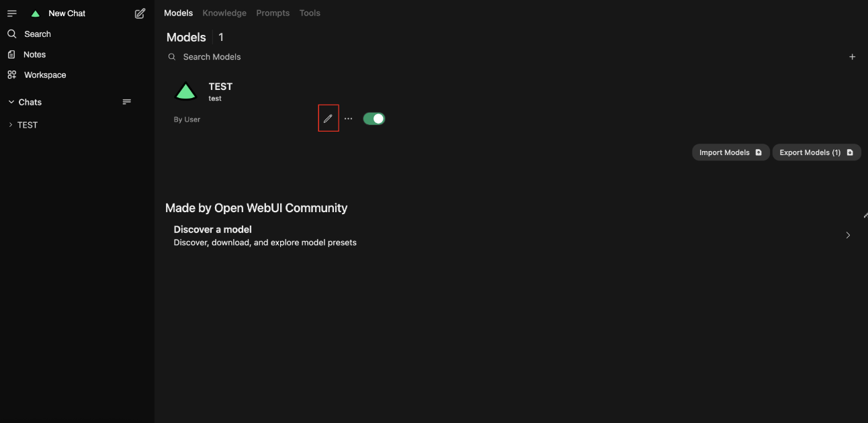Switch to the Tools tab
This screenshot has width=868, height=423.
[x=310, y=13]
